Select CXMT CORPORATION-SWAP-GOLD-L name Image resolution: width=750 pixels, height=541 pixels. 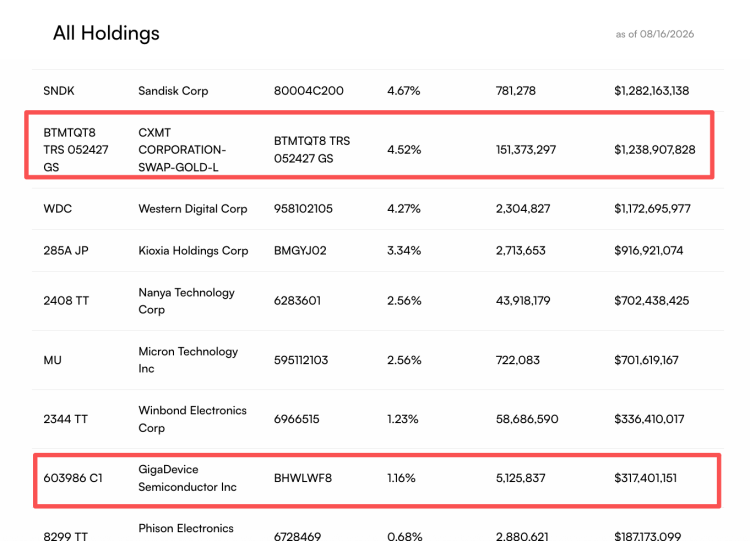coord(182,150)
